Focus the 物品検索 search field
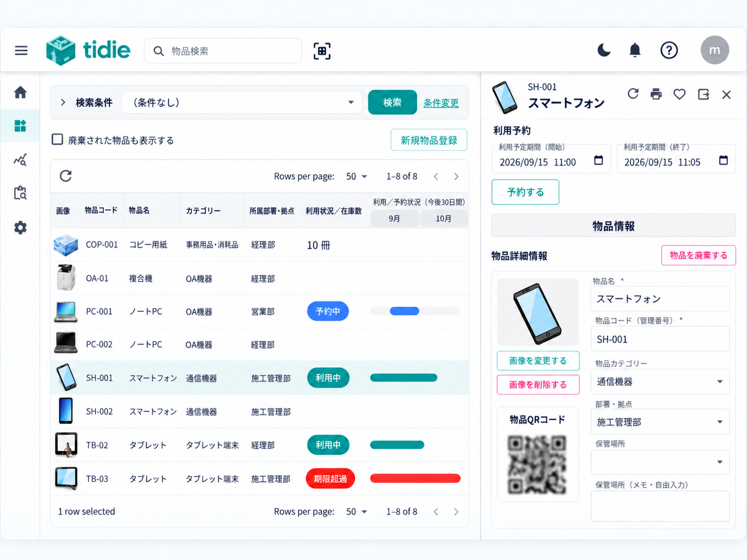 click(x=223, y=51)
